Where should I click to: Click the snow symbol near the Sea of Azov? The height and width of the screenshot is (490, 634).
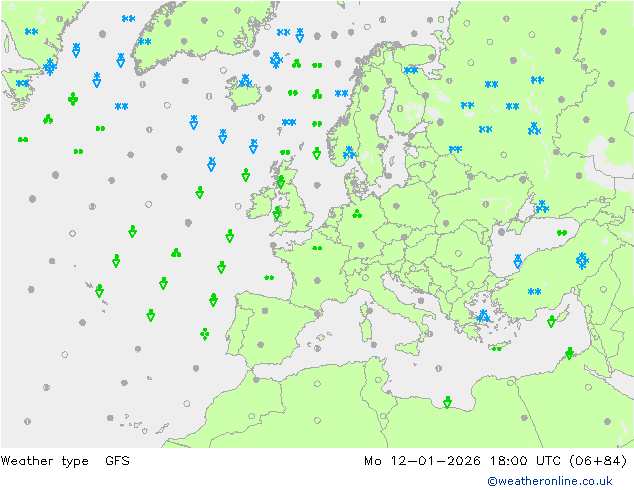[542, 207]
